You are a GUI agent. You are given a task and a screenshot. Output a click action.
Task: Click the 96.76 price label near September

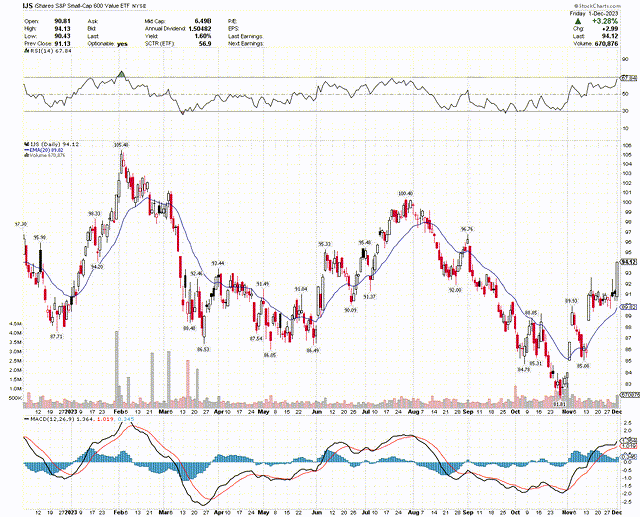click(467, 229)
